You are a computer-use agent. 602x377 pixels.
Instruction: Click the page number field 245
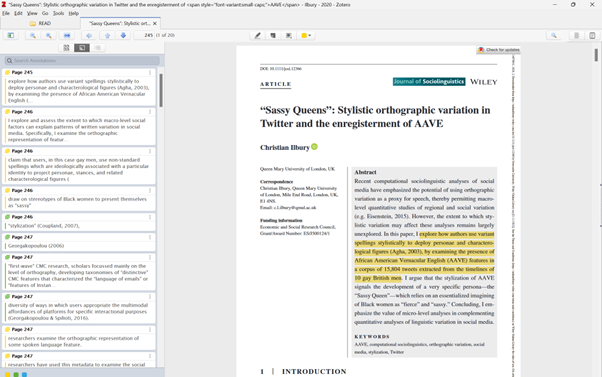pyautogui.click(x=144, y=35)
